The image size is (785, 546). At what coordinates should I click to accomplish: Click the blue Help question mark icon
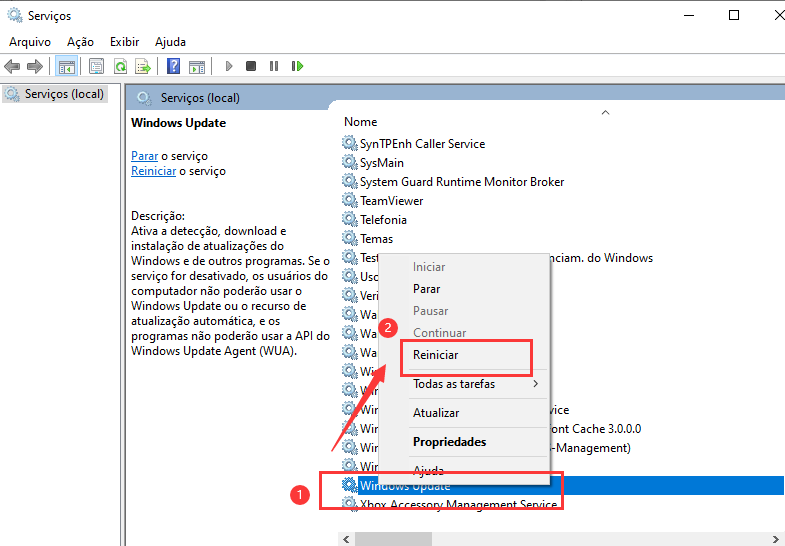(x=173, y=66)
